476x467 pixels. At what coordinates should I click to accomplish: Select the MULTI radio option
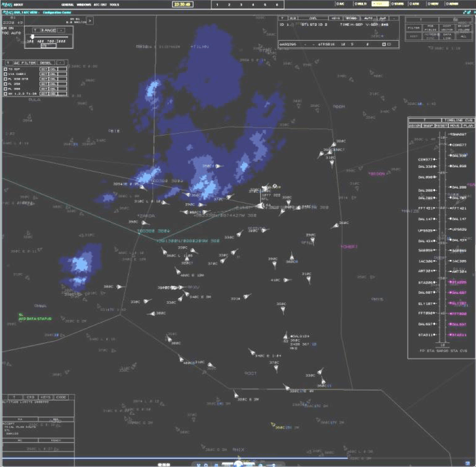pos(360,4)
